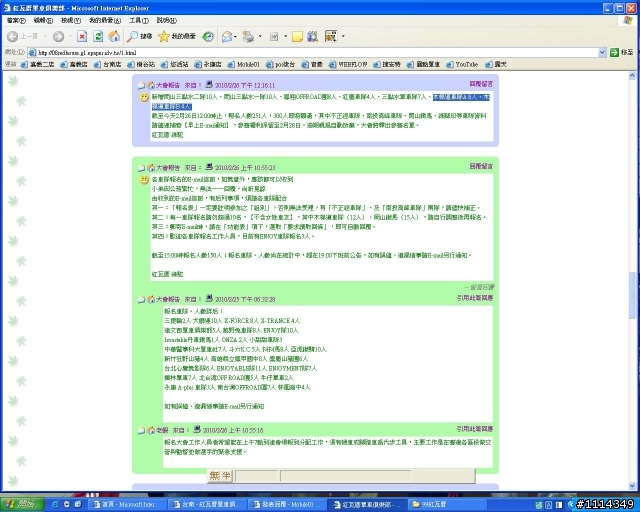This screenshot has width=640, height=512.
Task: Open the pos後台 link bar shortcut
Action: pos(280,65)
